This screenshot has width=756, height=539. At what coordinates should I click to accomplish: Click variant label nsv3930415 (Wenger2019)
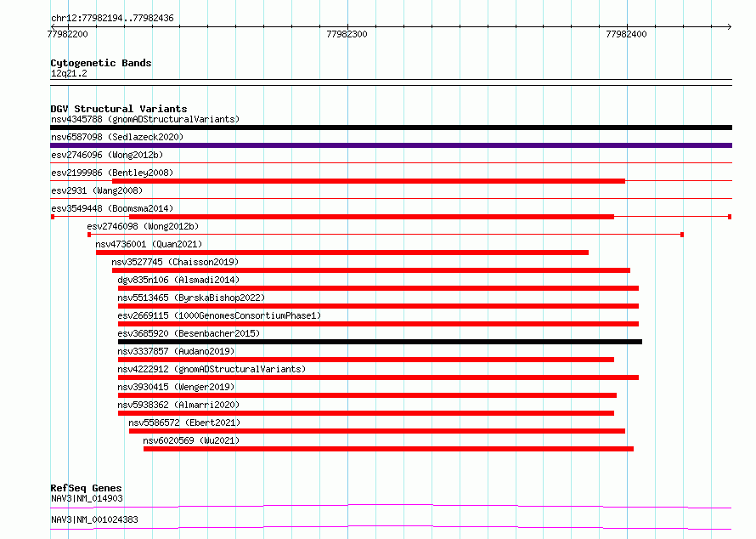click(176, 387)
